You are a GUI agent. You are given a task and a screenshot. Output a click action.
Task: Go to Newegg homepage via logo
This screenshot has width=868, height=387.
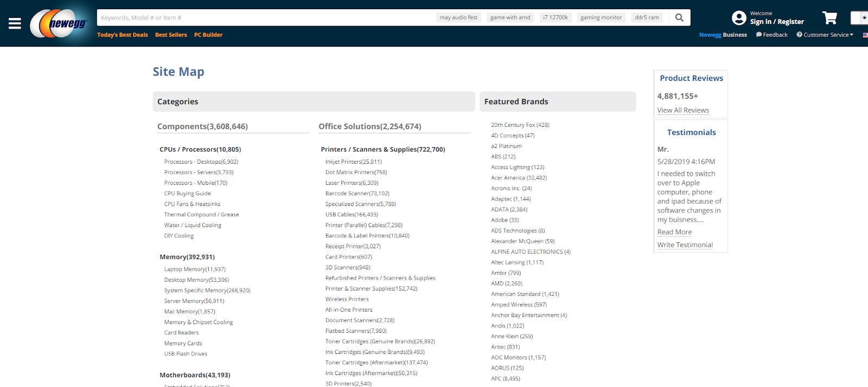click(x=60, y=23)
